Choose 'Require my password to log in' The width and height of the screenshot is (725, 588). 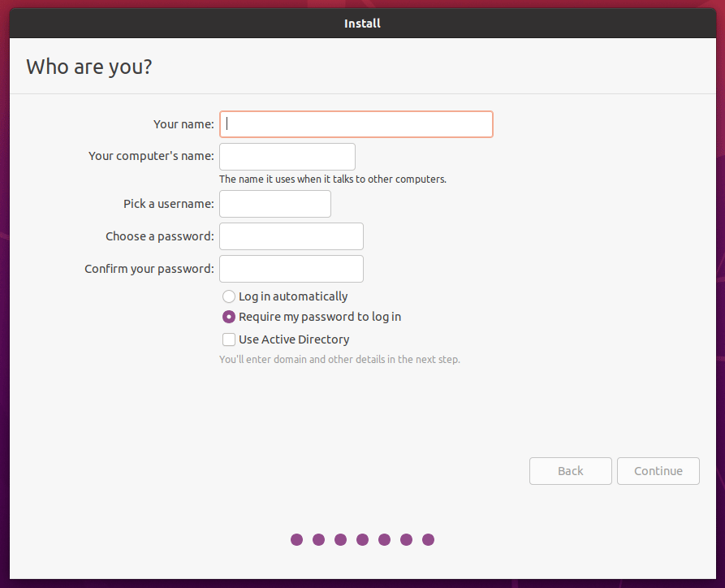point(230,317)
